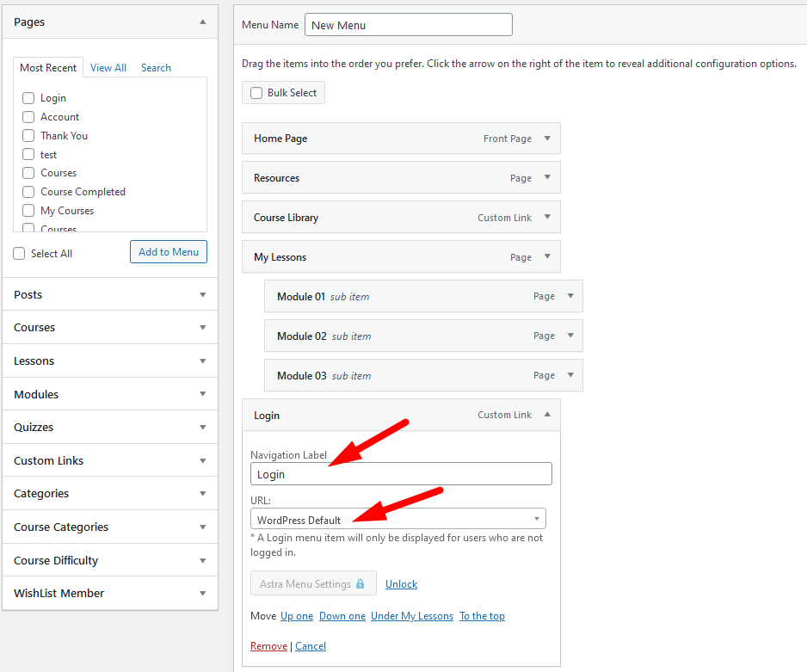
Task: Switch to the View All tab
Action: 108,67
